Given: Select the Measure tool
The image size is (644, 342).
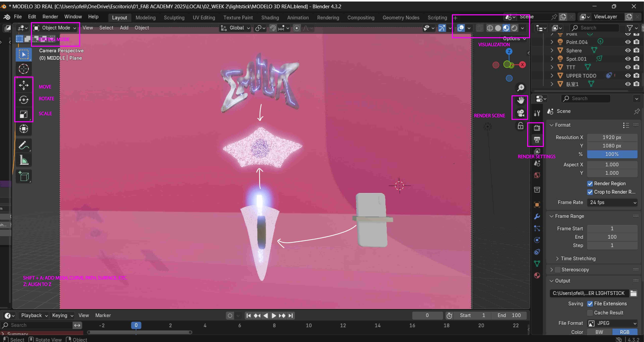Looking at the screenshot, I should point(24,160).
